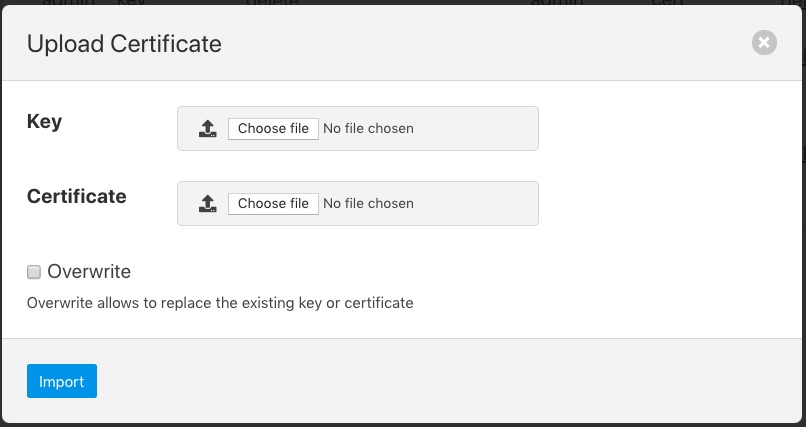Viewport: 806px width, 427px height.
Task: Click the upload icon in the Key row
Action: pos(207,128)
